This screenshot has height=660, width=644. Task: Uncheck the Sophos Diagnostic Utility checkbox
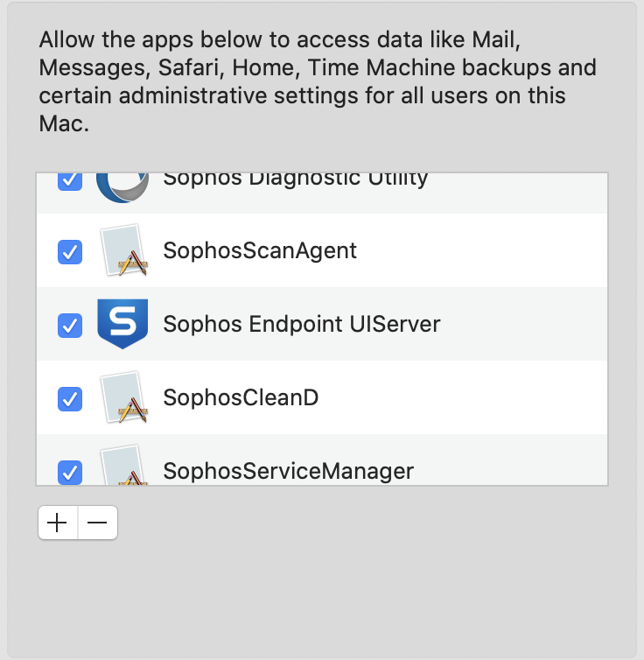point(70,182)
